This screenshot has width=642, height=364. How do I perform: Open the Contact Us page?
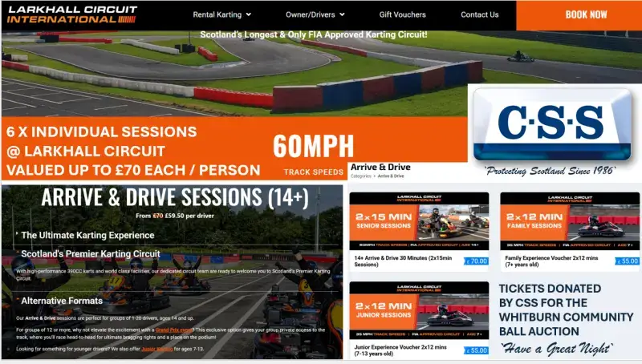[x=479, y=14]
